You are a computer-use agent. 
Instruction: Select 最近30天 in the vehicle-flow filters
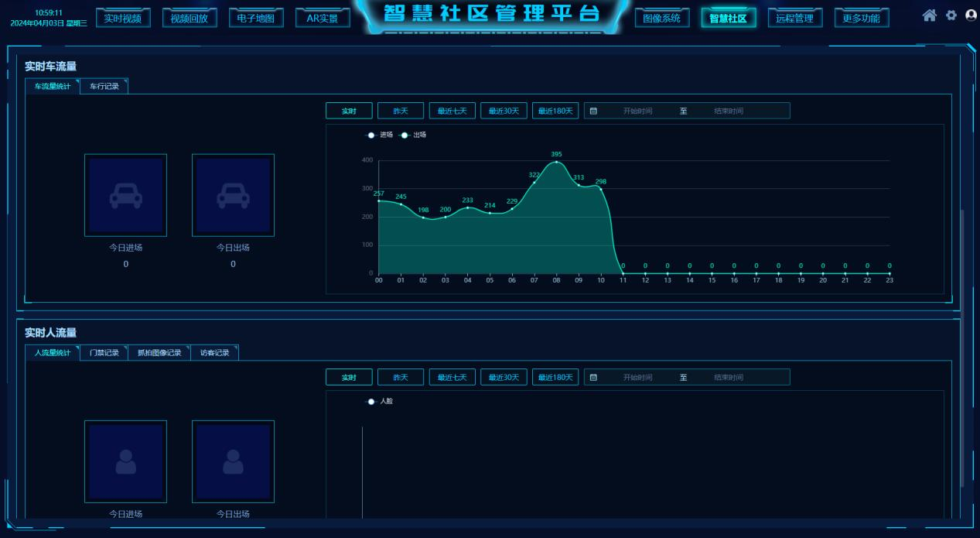coord(504,111)
